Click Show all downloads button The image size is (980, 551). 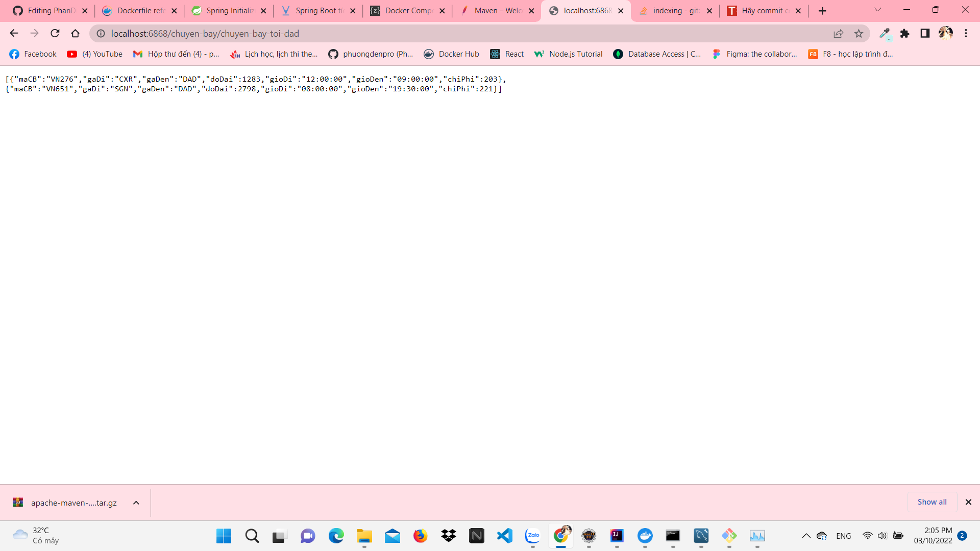pos(932,502)
